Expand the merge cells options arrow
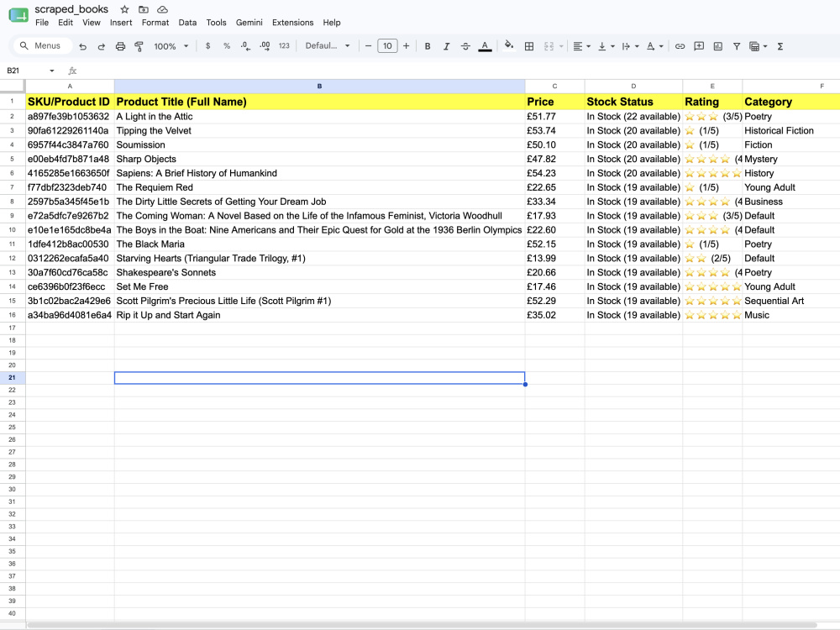 click(x=561, y=46)
